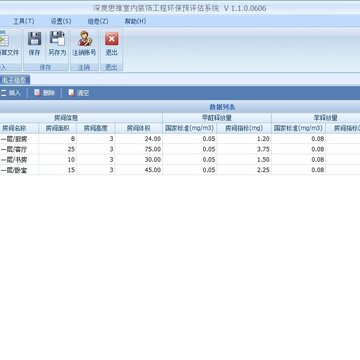Click the 删除 (Delete) toolbar item
The image size is (360, 360).
pos(45,93)
